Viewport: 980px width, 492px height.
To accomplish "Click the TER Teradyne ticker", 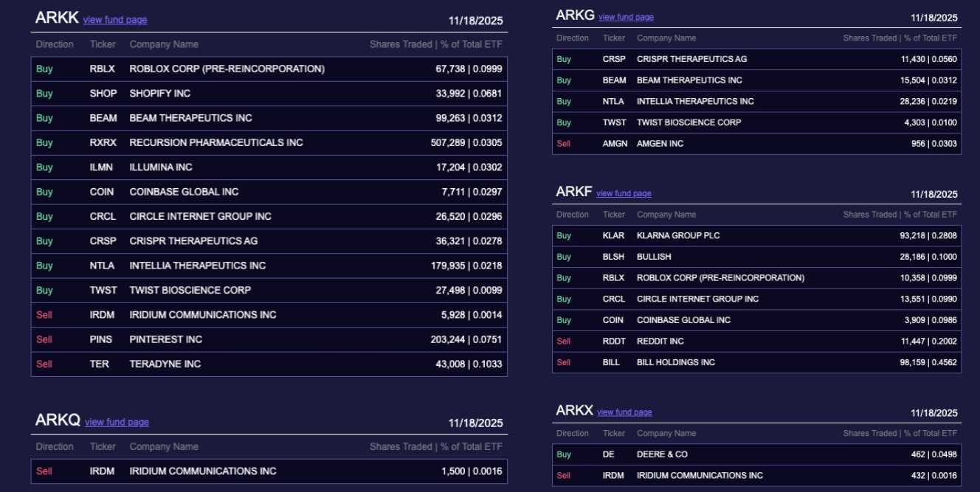I will pyautogui.click(x=98, y=364).
